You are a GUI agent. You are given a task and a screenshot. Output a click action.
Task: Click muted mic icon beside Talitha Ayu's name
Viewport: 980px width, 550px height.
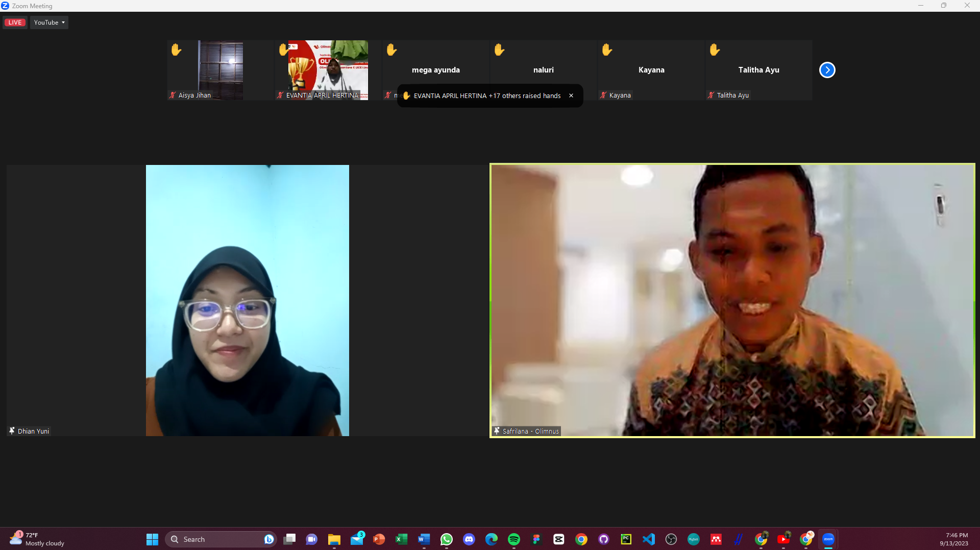click(x=711, y=95)
